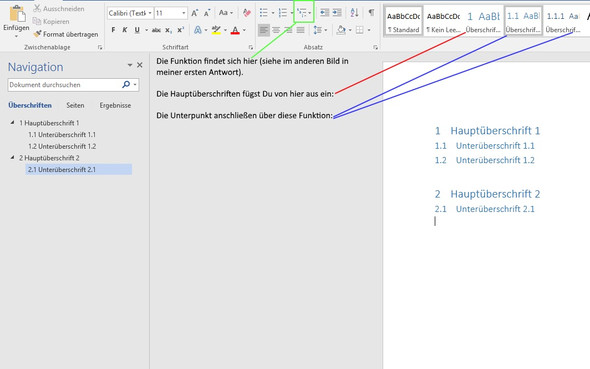Clear all formatting with eraser icon
Image resolution: width=590 pixels, height=369 pixels.
(247, 13)
